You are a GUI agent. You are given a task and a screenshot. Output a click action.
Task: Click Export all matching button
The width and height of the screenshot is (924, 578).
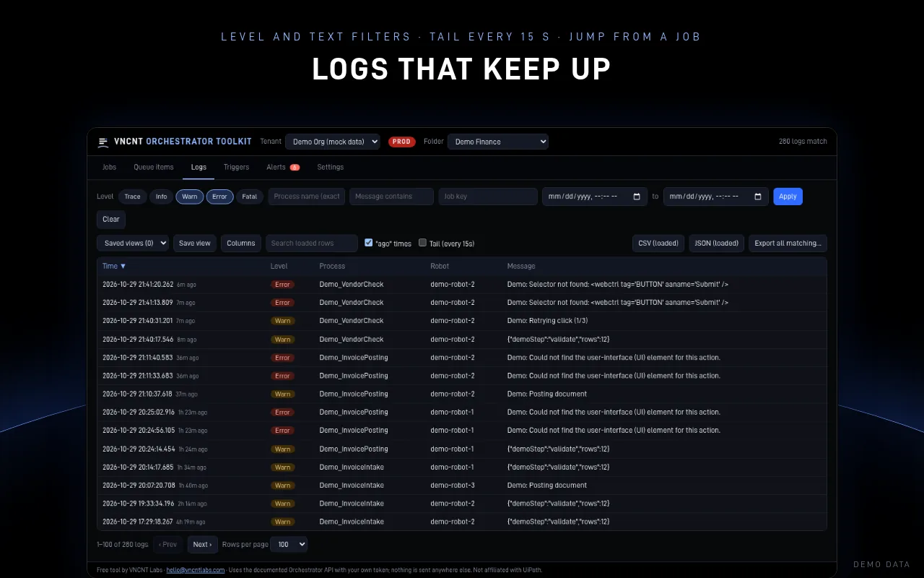coord(788,243)
